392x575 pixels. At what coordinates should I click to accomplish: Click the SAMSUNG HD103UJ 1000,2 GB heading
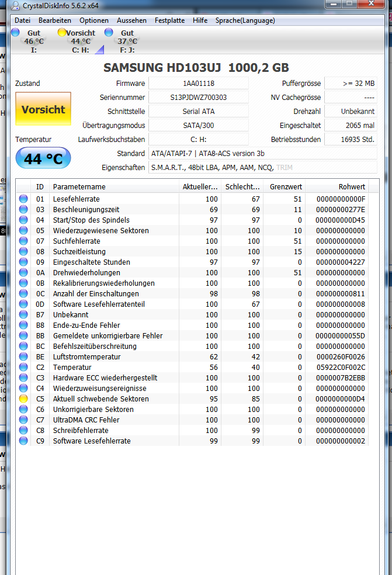(196, 67)
